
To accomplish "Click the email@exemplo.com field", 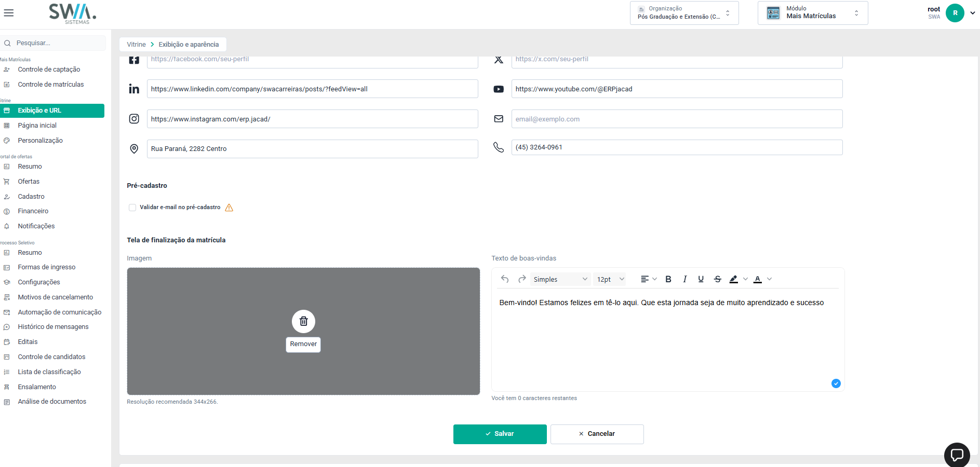I will pos(677,119).
